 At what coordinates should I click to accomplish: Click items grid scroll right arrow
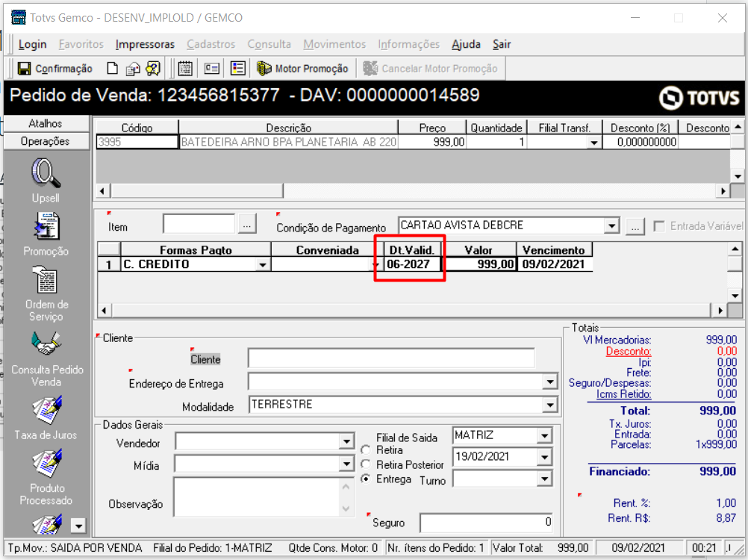tap(723, 191)
